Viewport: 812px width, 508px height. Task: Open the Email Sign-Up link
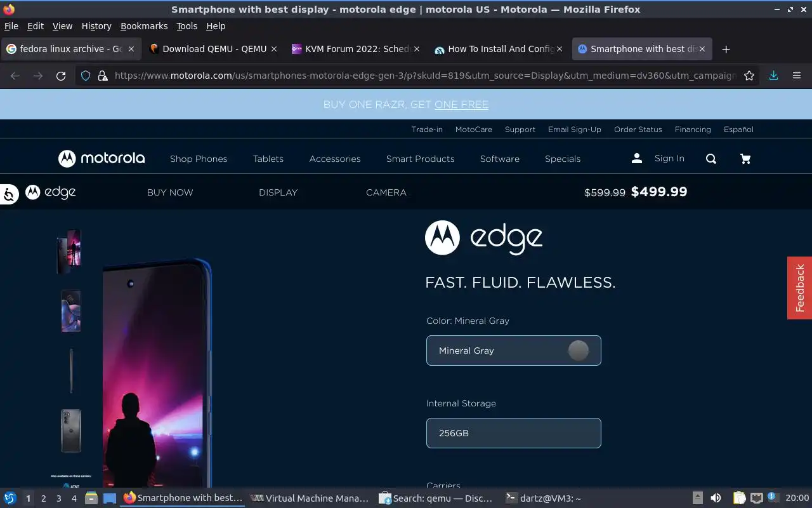[x=575, y=129]
